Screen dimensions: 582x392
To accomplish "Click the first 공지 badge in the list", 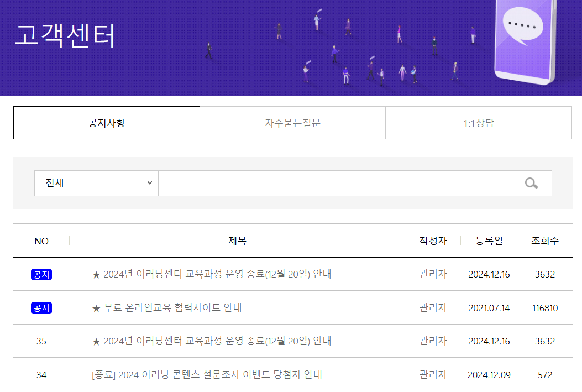I will coord(41,274).
